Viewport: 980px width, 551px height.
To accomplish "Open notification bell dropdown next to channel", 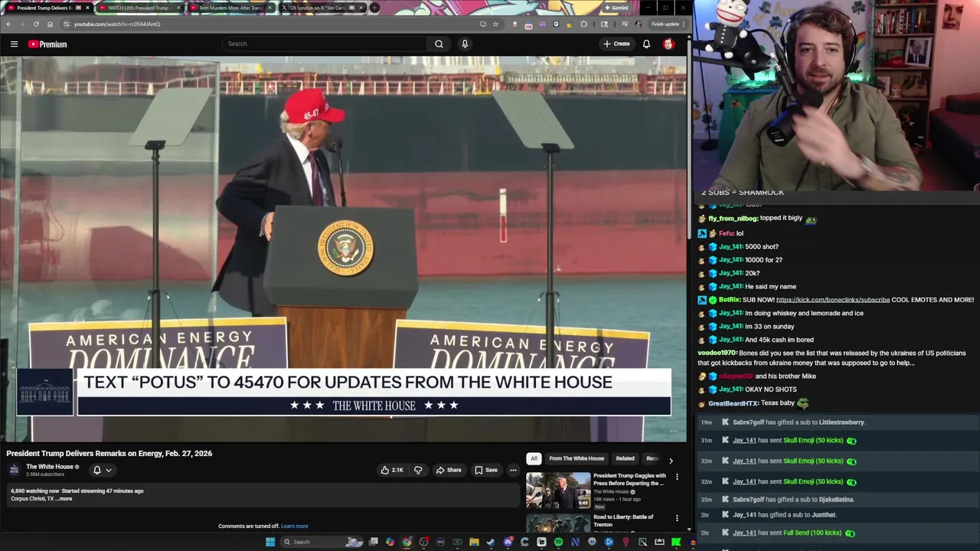I will pos(102,470).
